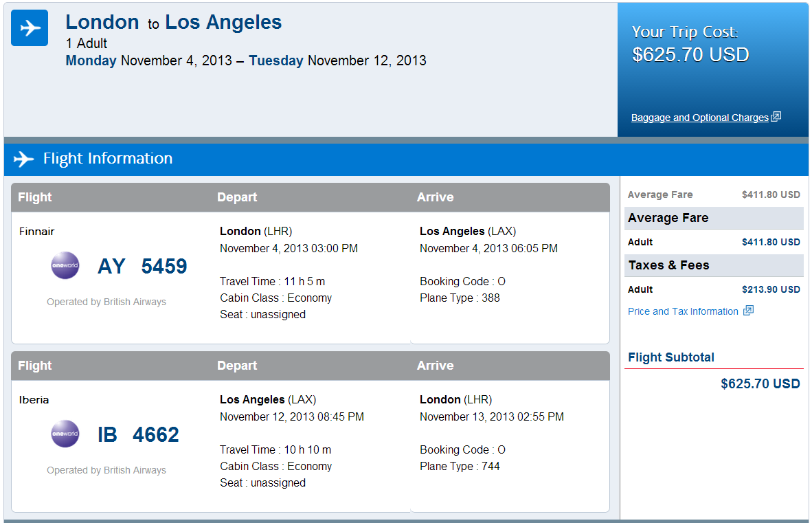Click flight number IB 4662
Image resolution: width=812 pixels, height=523 pixels.
click(138, 434)
